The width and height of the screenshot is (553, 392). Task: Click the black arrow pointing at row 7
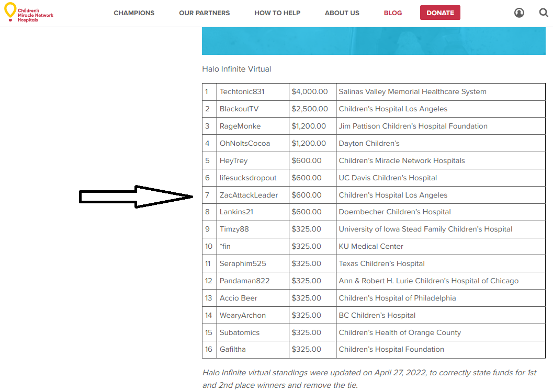(136, 197)
